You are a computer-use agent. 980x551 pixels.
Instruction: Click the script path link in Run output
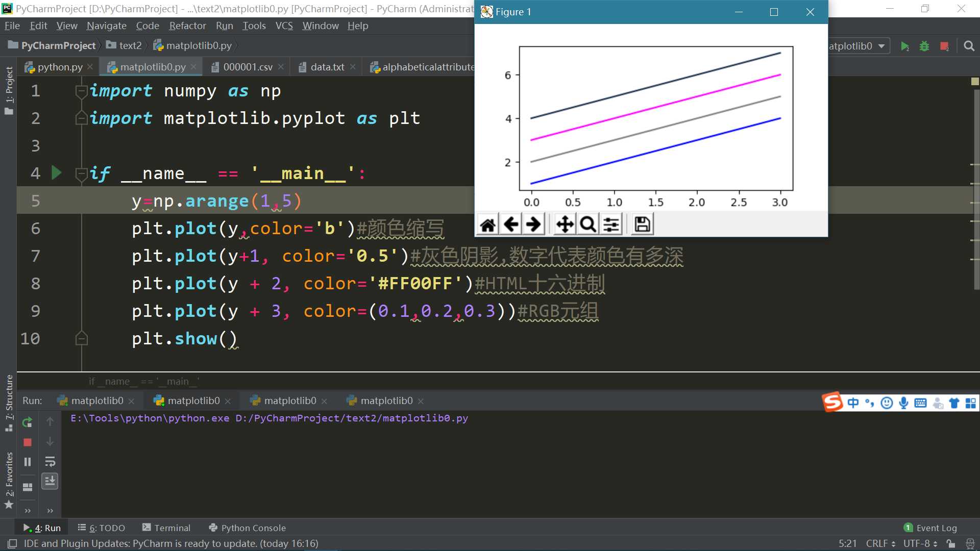[352, 418]
